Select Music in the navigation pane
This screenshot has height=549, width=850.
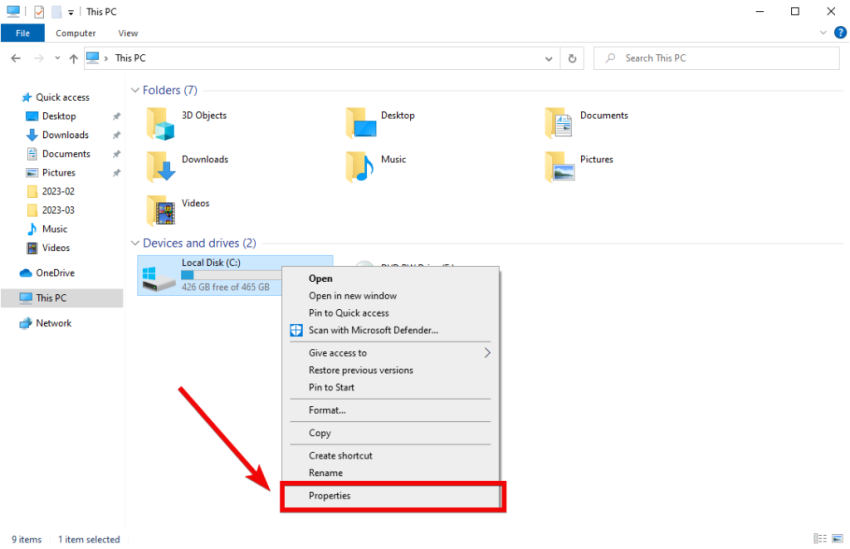(x=54, y=229)
